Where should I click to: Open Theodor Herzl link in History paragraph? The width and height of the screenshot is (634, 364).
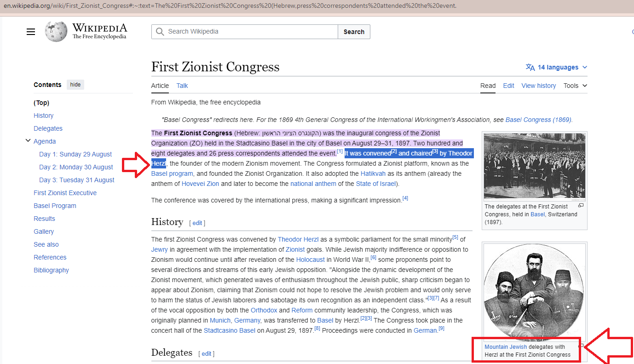(299, 239)
